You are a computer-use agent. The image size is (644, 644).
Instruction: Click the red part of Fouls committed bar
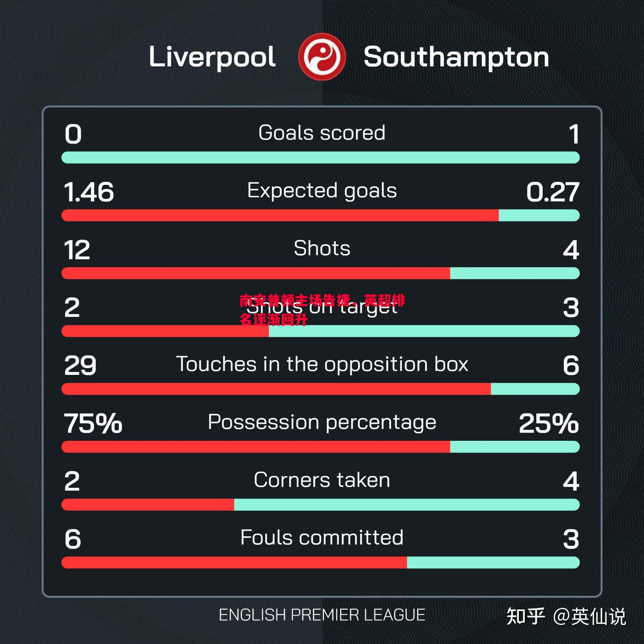[234, 563]
